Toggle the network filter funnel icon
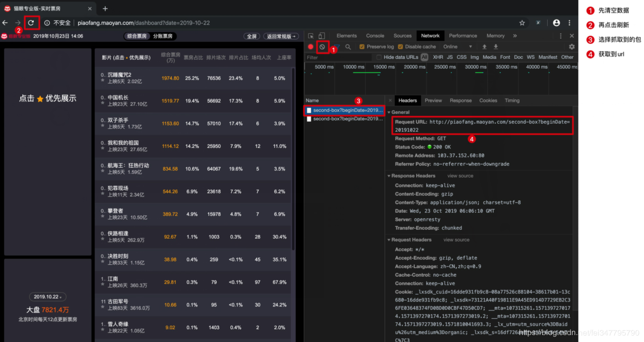 point(337,47)
